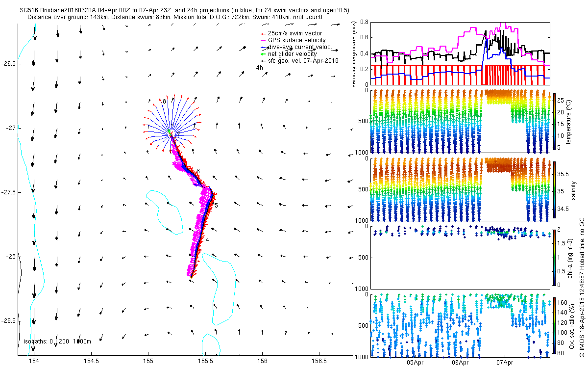Click the 60 tick on oxygen colorbar
The width and height of the screenshot is (588, 368).
[x=561, y=353]
